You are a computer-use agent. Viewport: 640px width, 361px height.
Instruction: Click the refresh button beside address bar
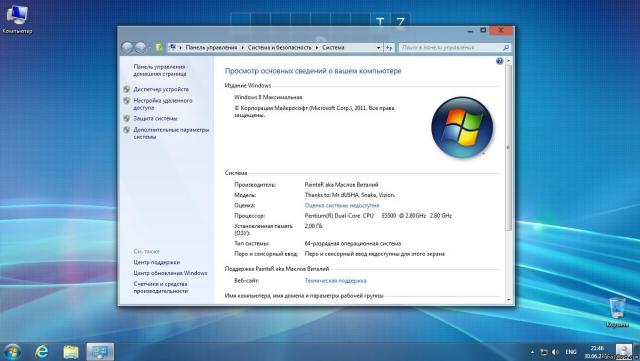389,48
